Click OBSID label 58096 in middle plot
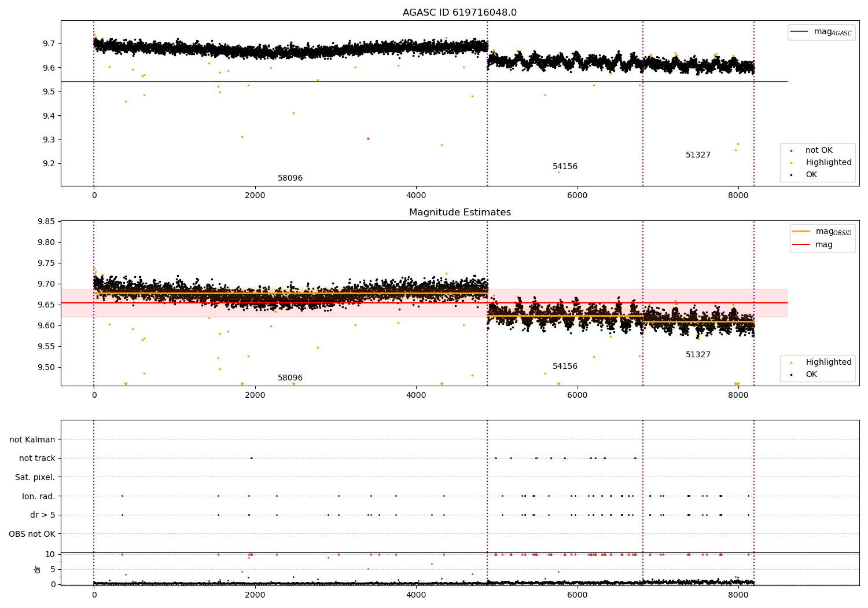Screen dimensions: 868x608 tap(290, 378)
